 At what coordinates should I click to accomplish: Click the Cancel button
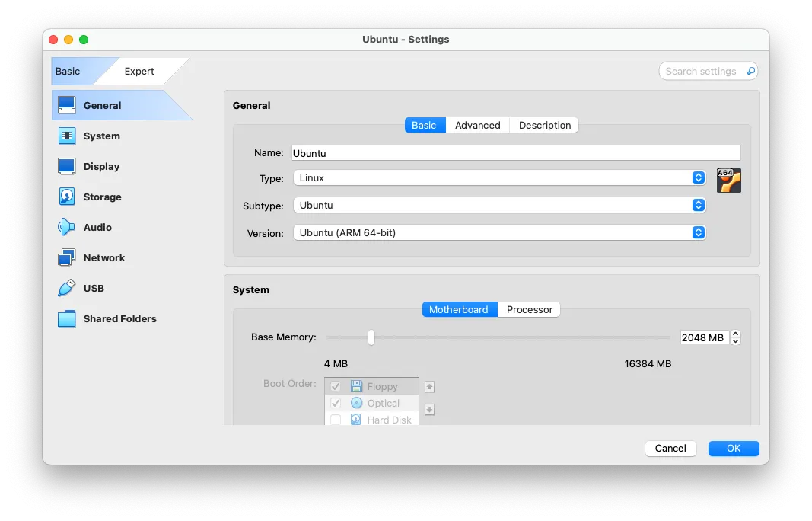pyautogui.click(x=670, y=449)
